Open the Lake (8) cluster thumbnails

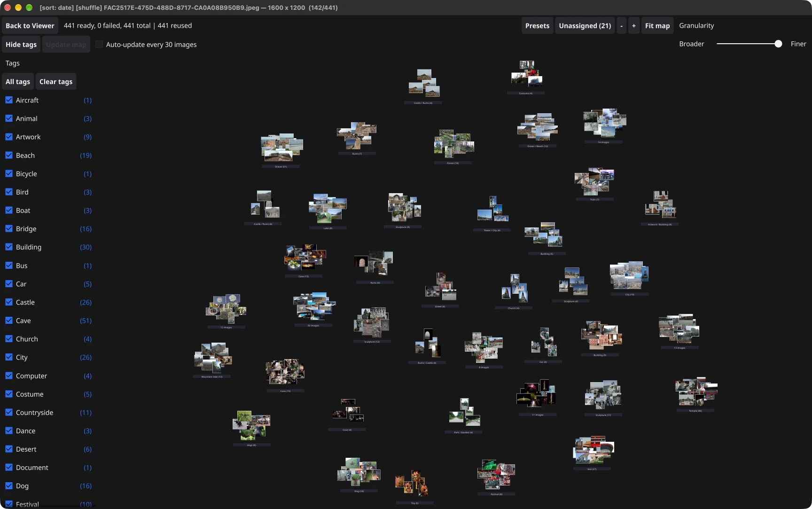click(x=328, y=208)
